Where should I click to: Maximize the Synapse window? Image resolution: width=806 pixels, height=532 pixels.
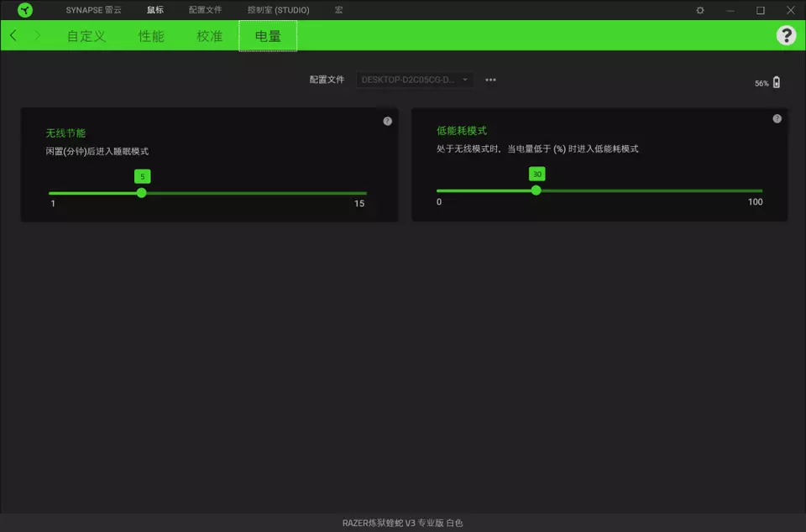pos(761,10)
